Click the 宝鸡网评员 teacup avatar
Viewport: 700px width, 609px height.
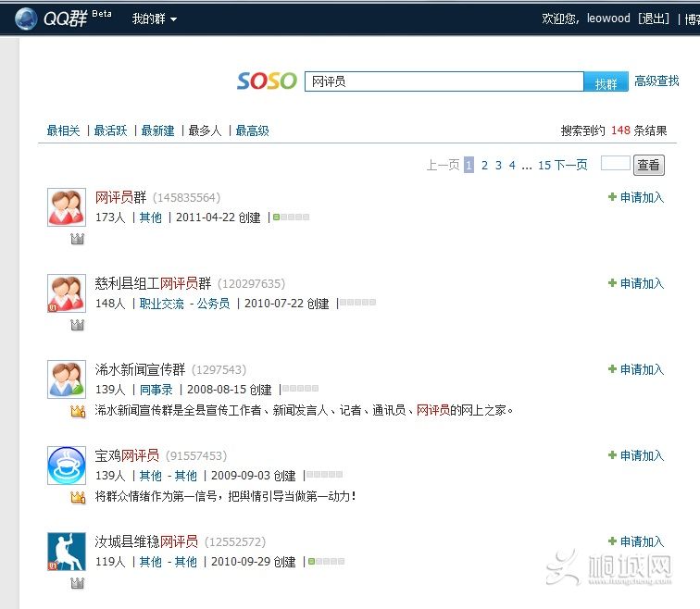pos(67,466)
